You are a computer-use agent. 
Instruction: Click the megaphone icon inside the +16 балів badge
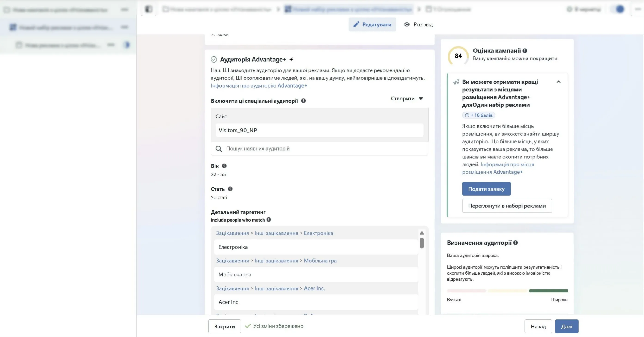tap(467, 115)
